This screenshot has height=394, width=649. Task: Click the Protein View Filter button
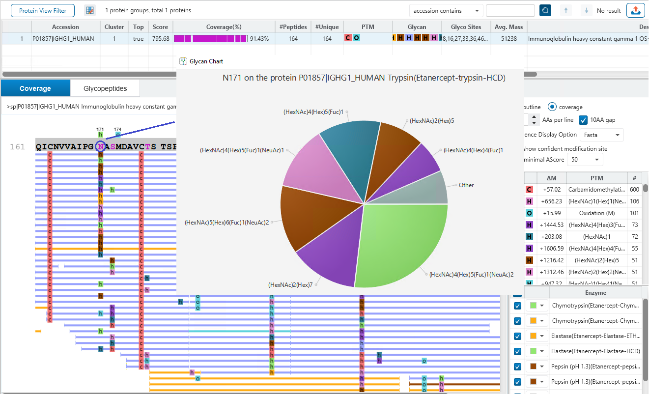(x=43, y=11)
